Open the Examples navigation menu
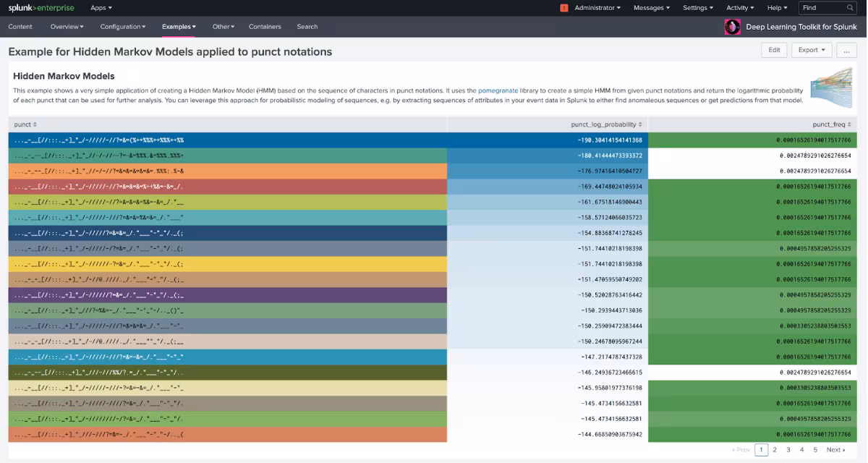This screenshot has height=463, width=868. click(x=179, y=27)
